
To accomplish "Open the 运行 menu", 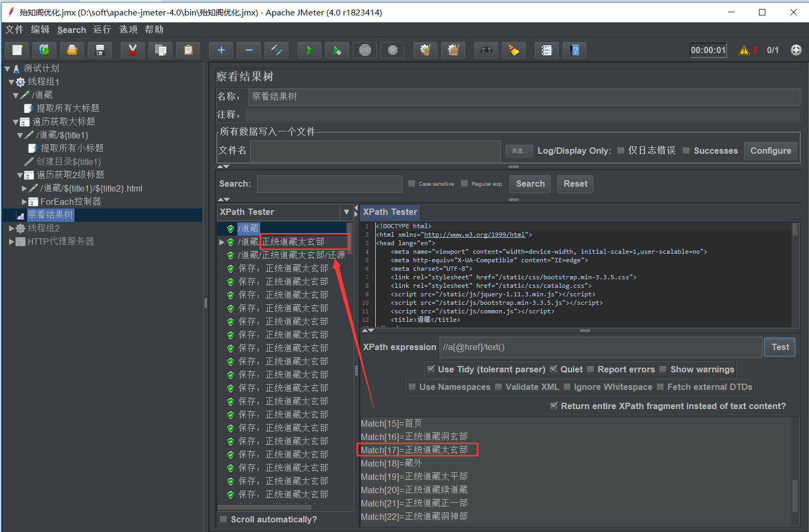I will (102, 30).
